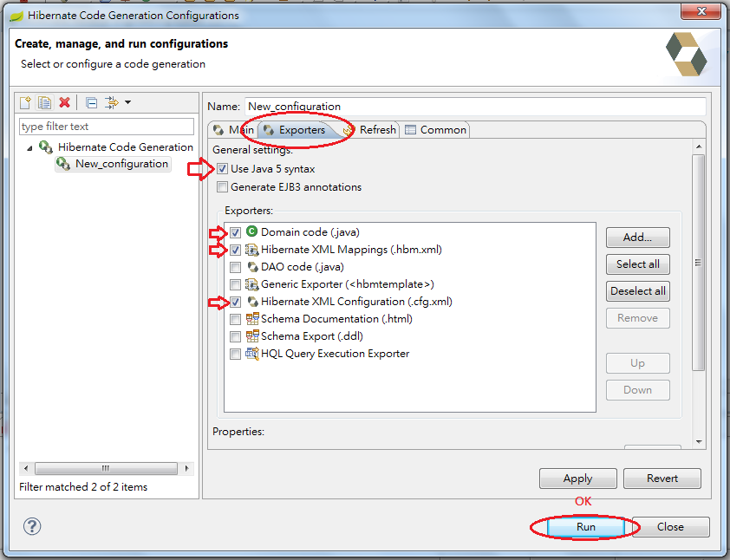Click the filter launch configurations icon
The height and width of the screenshot is (560, 730).
click(112, 102)
